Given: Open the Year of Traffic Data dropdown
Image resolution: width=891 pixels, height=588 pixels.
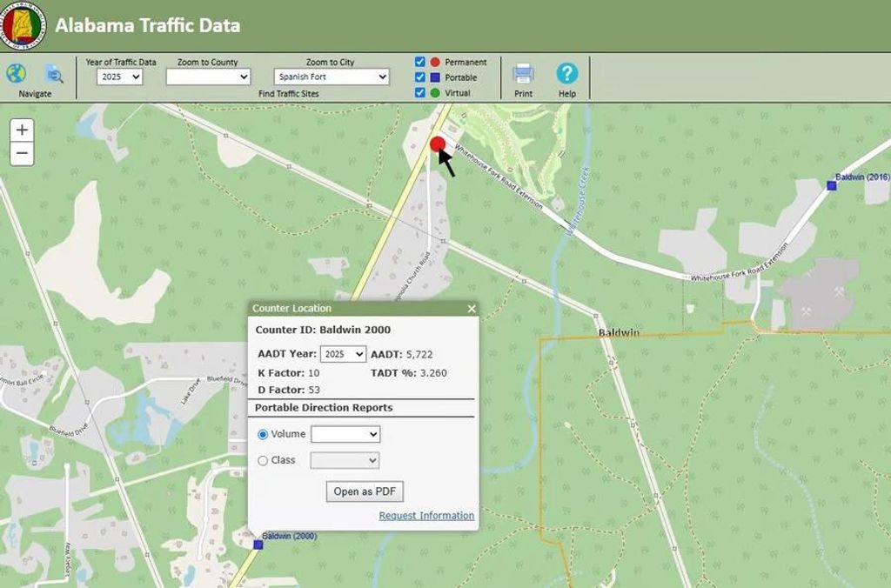Looking at the screenshot, I should (119, 77).
